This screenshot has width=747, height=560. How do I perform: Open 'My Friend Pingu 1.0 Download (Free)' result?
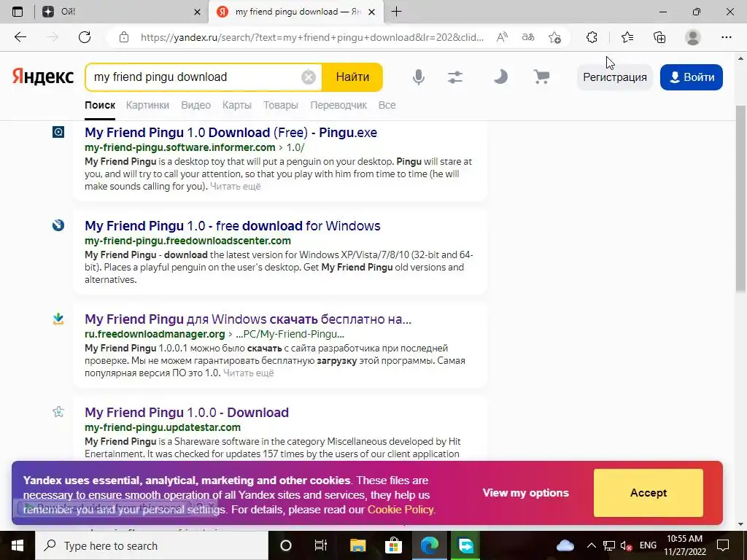(x=231, y=133)
